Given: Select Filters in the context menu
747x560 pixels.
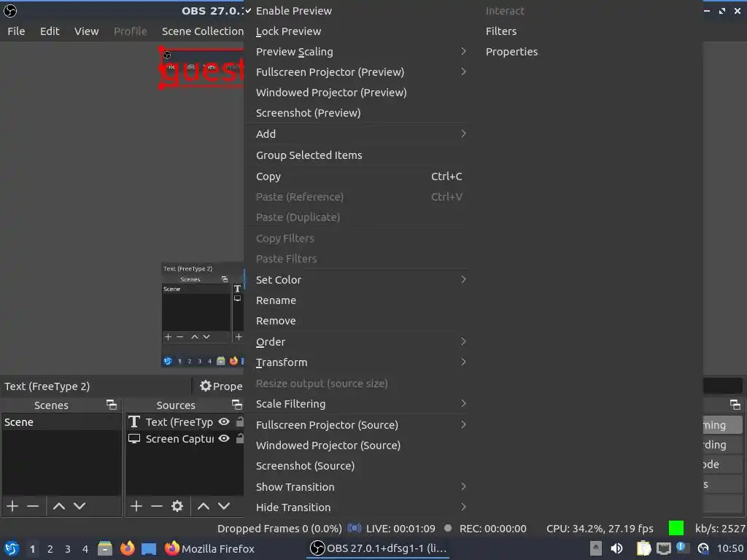Looking at the screenshot, I should pyautogui.click(x=586, y=31).
